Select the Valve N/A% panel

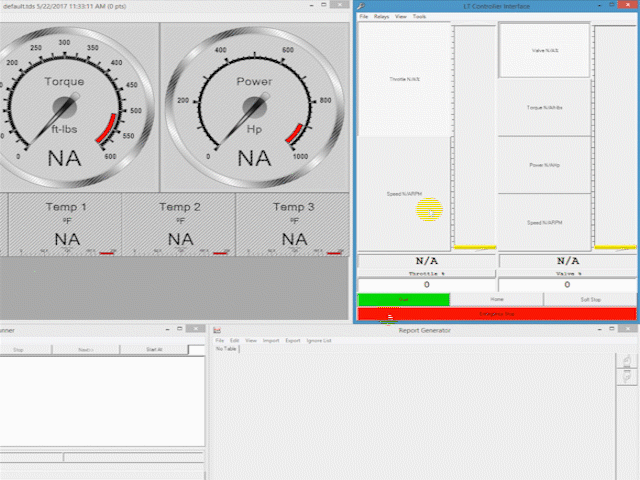pyautogui.click(x=544, y=51)
